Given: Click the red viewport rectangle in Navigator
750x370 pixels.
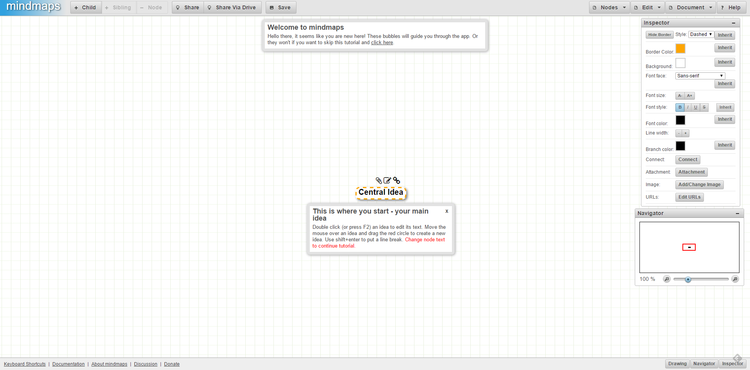Looking at the screenshot, I should tap(689, 247).
